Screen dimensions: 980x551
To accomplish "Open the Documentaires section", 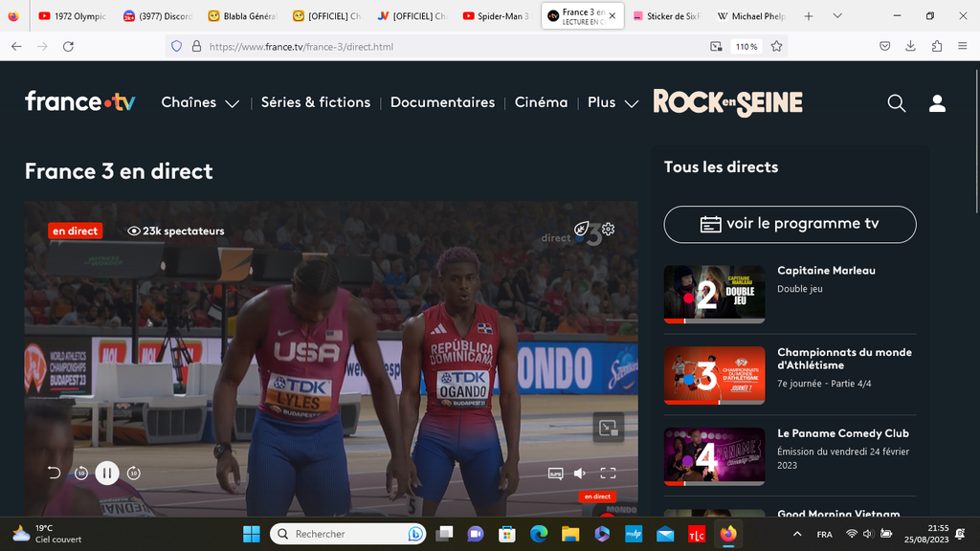I will pos(442,102).
